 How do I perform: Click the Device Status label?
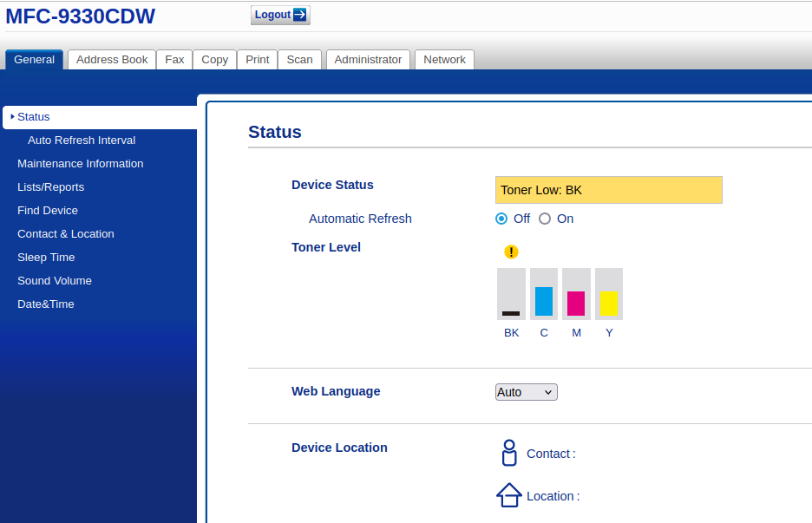tap(332, 185)
